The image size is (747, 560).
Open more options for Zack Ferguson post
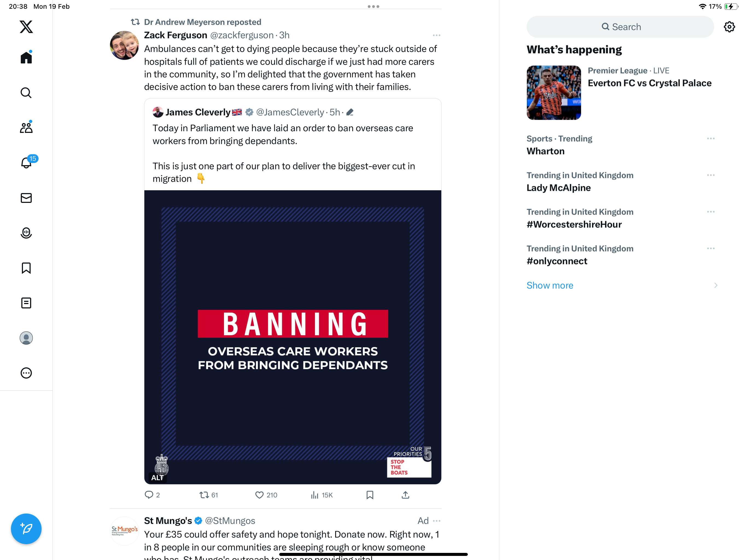coord(436,35)
